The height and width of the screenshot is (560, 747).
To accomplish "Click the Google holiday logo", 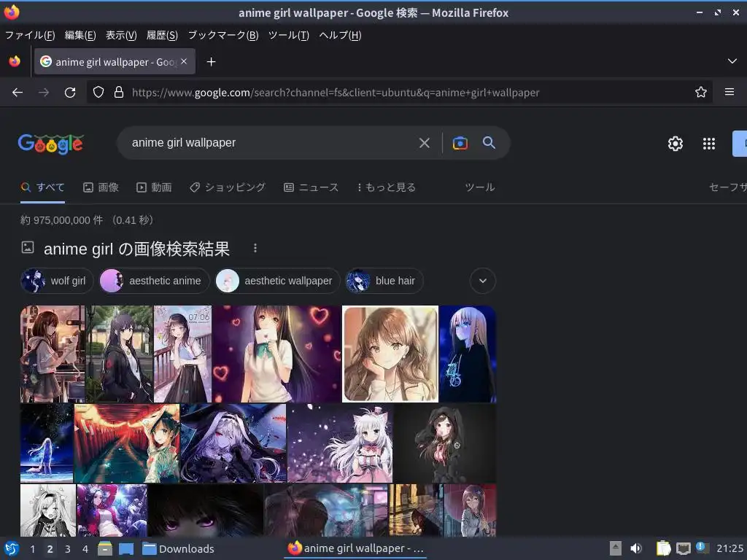I will tap(50, 144).
